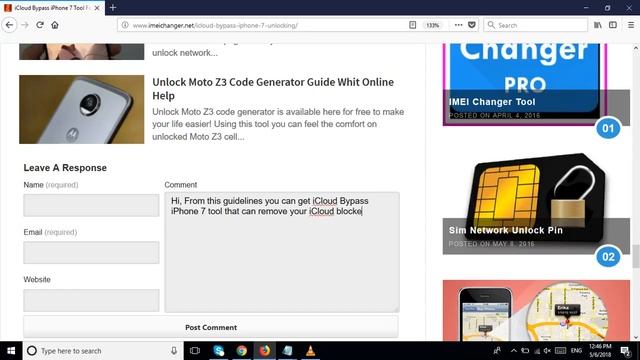The image size is (640, 360).
Task: Open the Action Center notifications icon
Action: [625, 351]
